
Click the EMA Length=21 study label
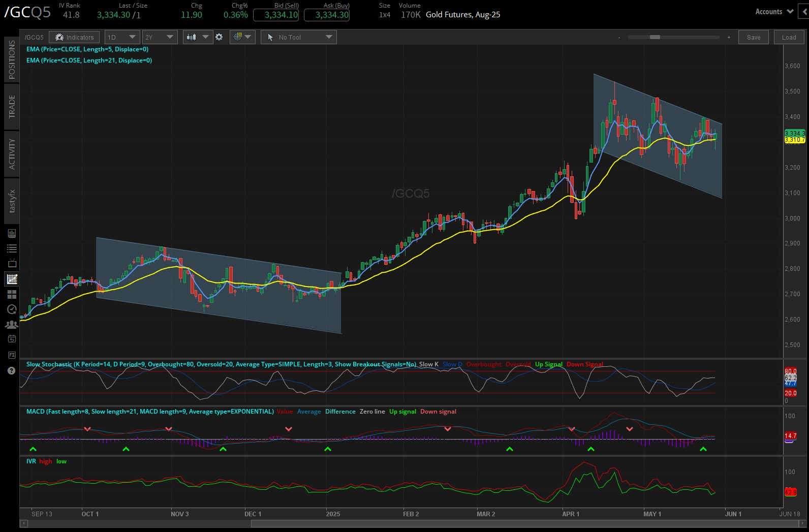(x=89, y=60)
